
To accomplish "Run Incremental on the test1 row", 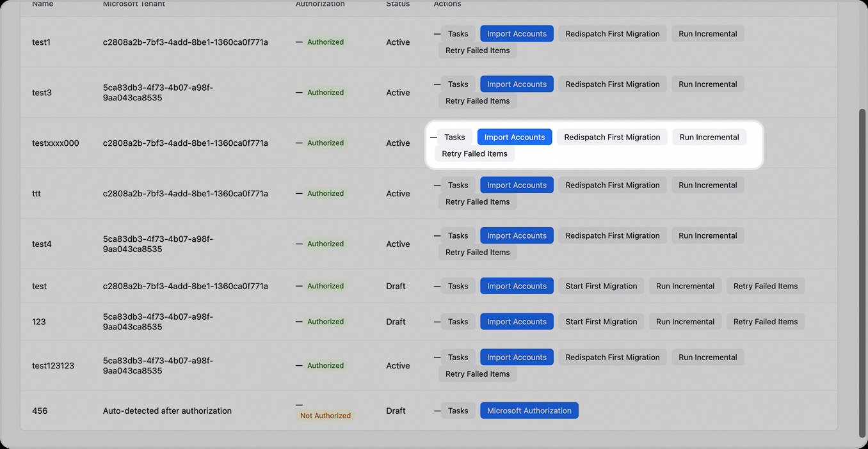I will point(707,34).
